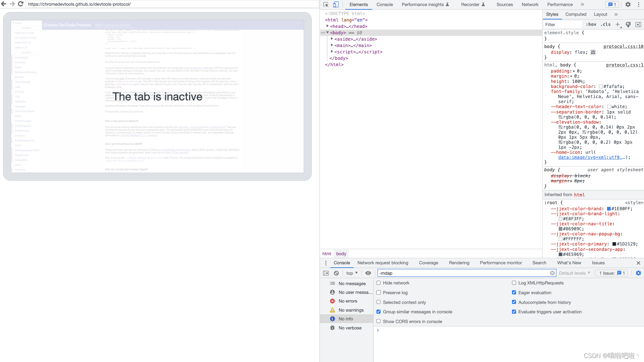Click the flex badge next to display property
The image size is (644, 362).
(x=593, y=52)
